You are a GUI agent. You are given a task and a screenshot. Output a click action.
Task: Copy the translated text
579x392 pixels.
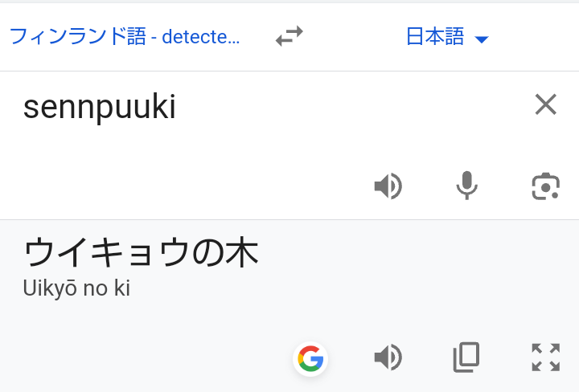[x=466, y=357]
